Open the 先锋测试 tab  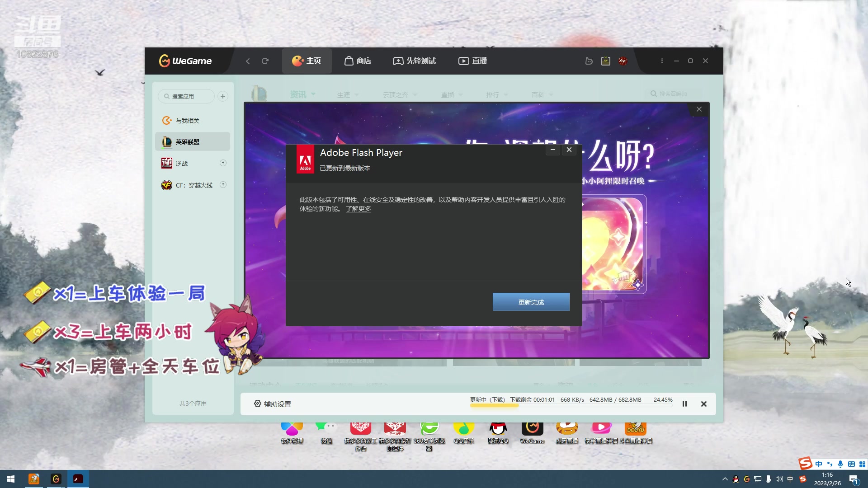pos(414,61)
